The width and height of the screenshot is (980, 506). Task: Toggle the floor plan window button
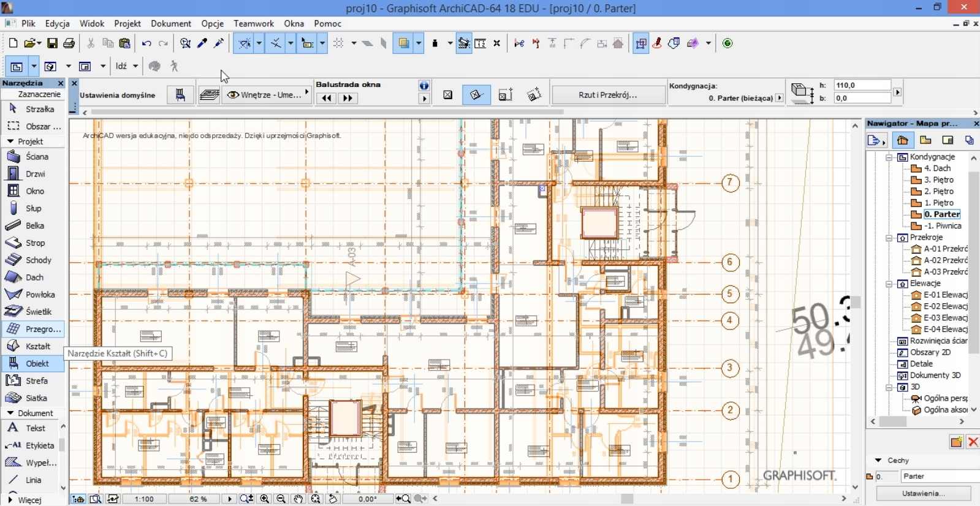(x=17, y=66)
